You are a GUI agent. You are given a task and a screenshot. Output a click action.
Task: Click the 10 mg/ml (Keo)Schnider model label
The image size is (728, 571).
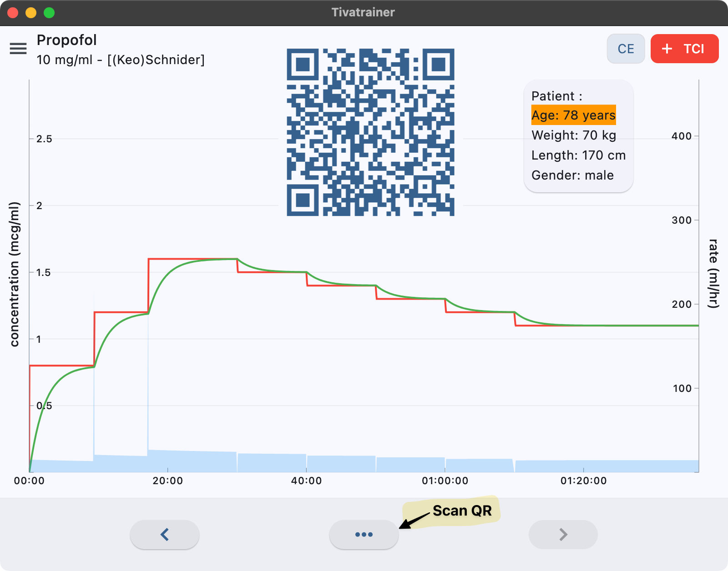(x=121, y=60)
